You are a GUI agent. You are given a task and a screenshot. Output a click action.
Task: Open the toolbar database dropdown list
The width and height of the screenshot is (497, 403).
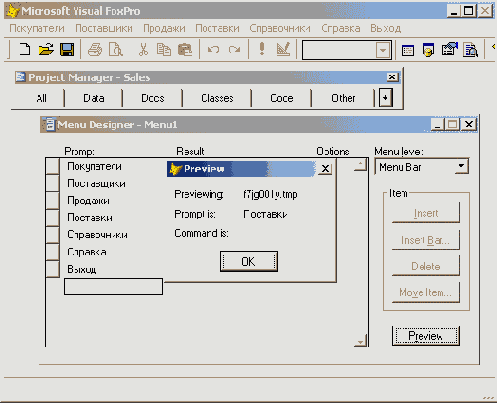click(383, 50)
